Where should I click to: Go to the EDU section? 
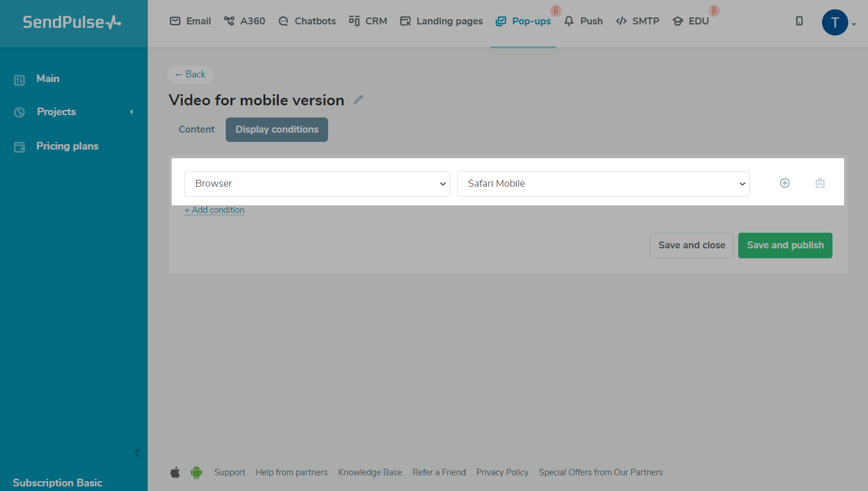pos(691,21)
